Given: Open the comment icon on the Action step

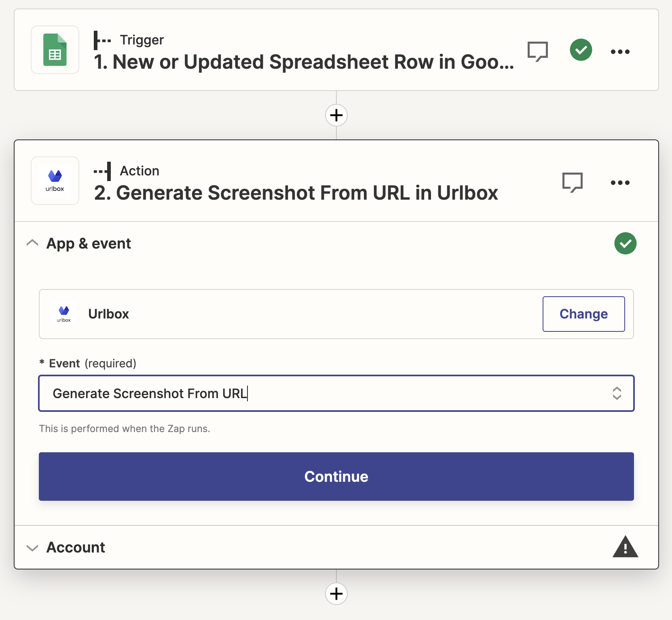Looking at the screenshot, I should 572,182.
